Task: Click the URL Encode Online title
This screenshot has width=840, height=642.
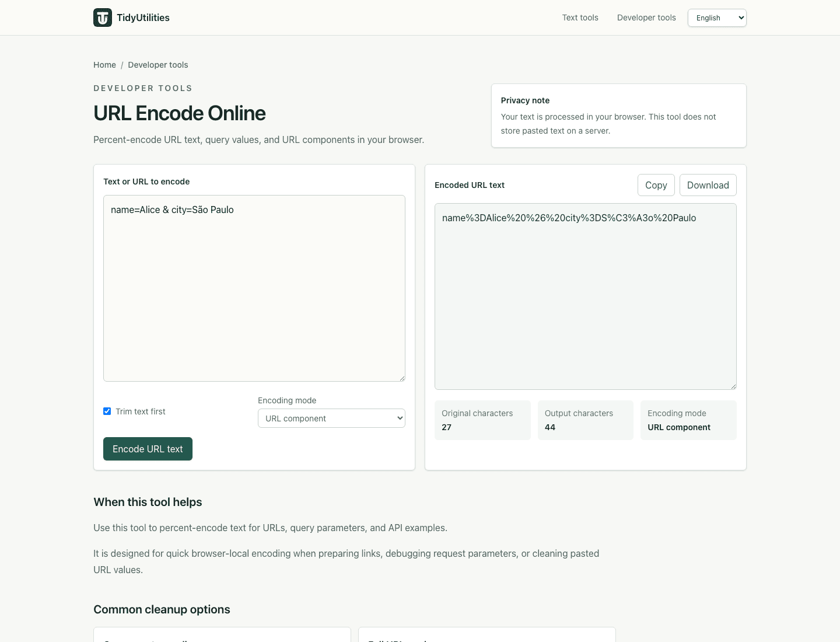Action: coord(180,113)
